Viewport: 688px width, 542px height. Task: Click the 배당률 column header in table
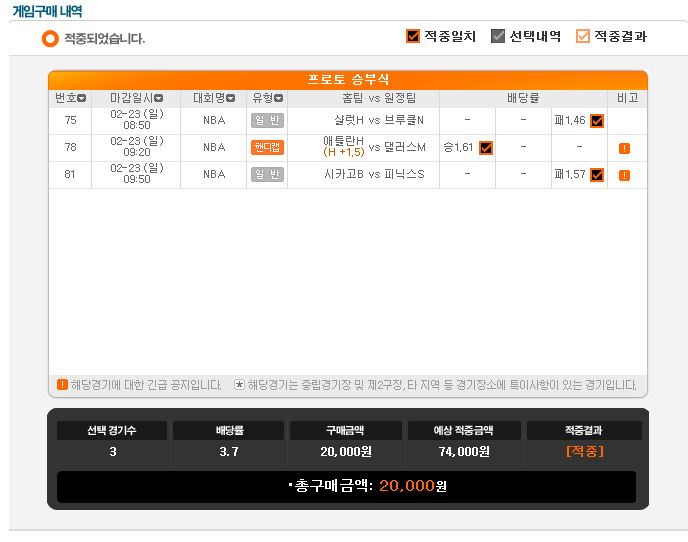click(523, 98)
